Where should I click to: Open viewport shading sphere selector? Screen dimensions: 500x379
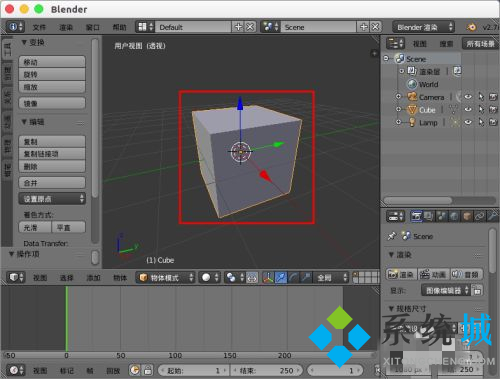coord(210,277)
